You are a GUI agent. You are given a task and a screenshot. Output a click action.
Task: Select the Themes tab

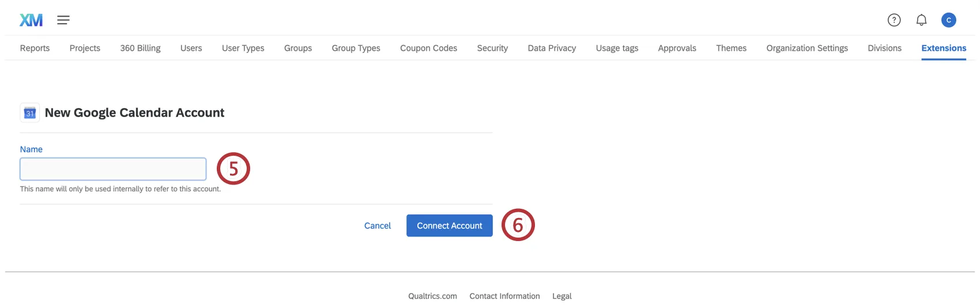731,48
